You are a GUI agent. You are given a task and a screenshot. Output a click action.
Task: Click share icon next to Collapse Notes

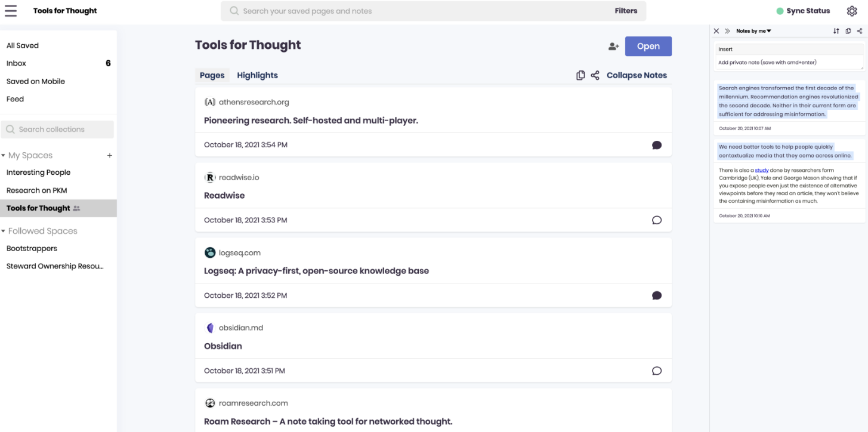pyautogui.click(x=595, y=75)
